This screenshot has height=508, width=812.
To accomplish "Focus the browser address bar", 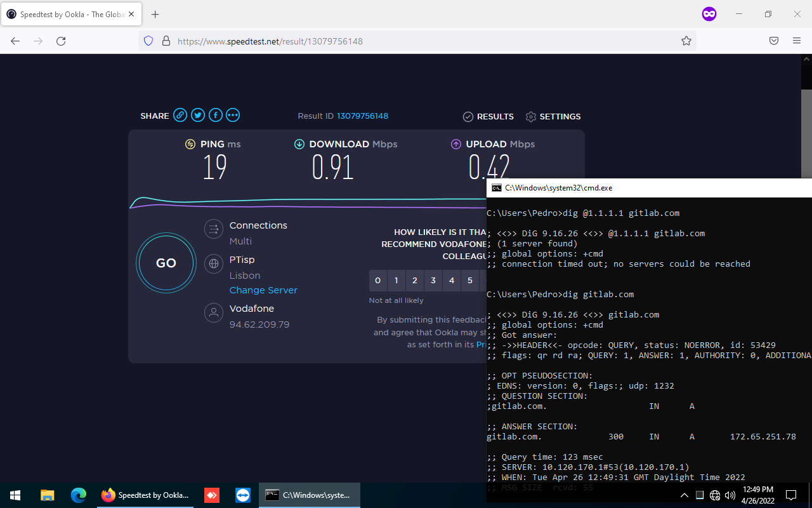I will coord(381,41).
